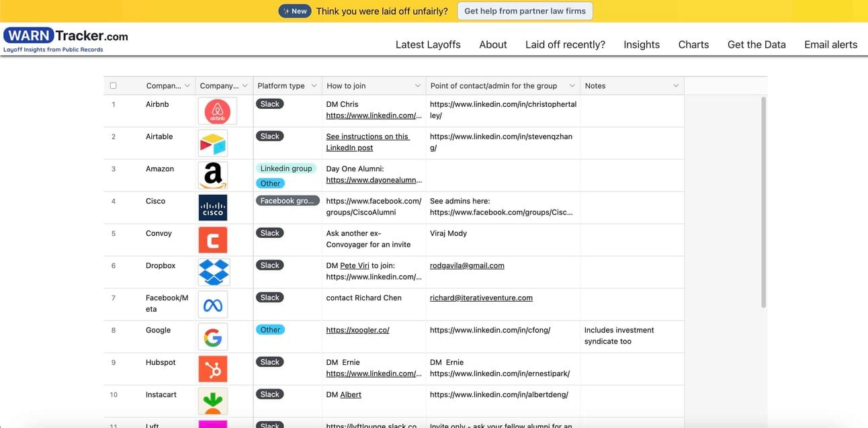
Task: Open the Notes column dropdown arrow
Action: coord(676,86)
